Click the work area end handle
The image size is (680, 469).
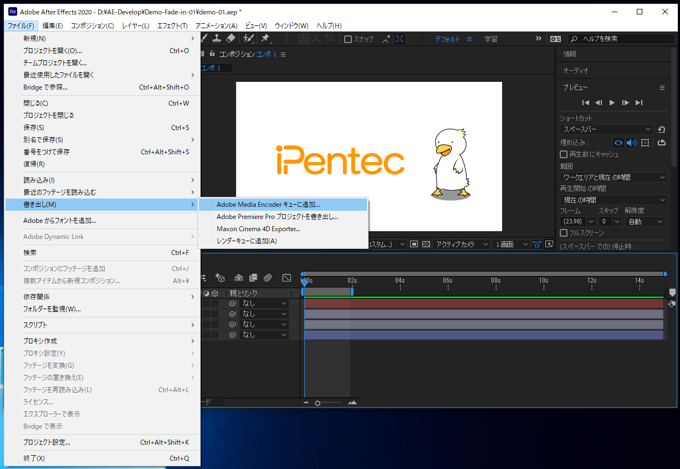[x=352, y=292]
